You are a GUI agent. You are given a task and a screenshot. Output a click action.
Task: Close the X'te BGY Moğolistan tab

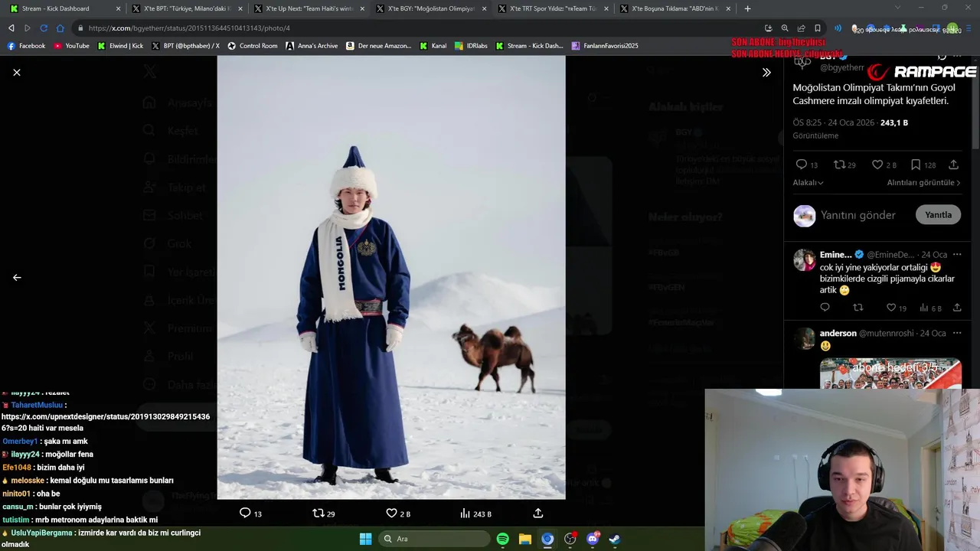(484, 8)
